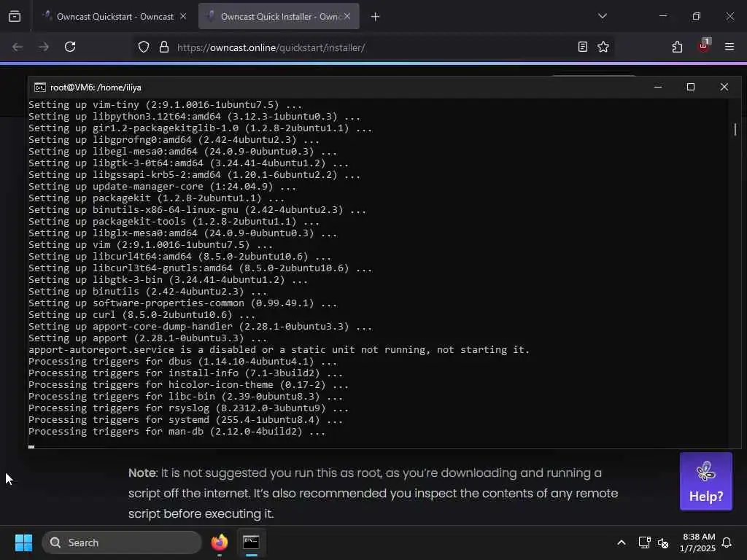Open the notifications bell
The width and height of the screenshot is (747, 560).
[727, 542]
